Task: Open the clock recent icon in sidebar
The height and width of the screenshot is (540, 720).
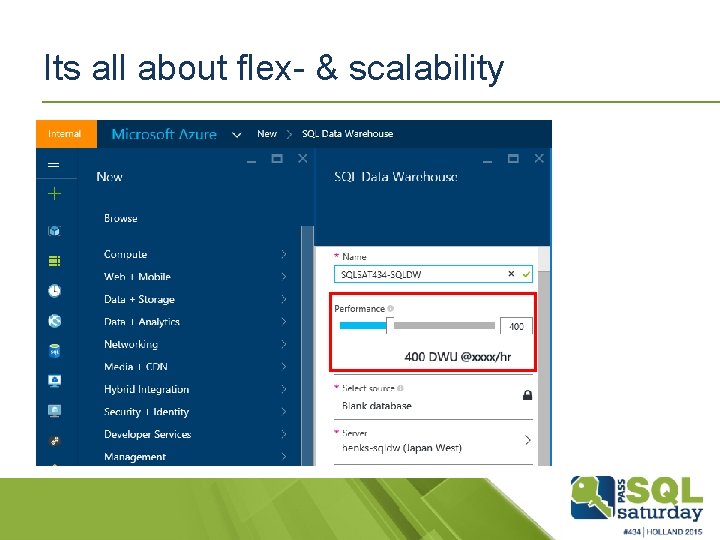Action: [x=54, y=291]
